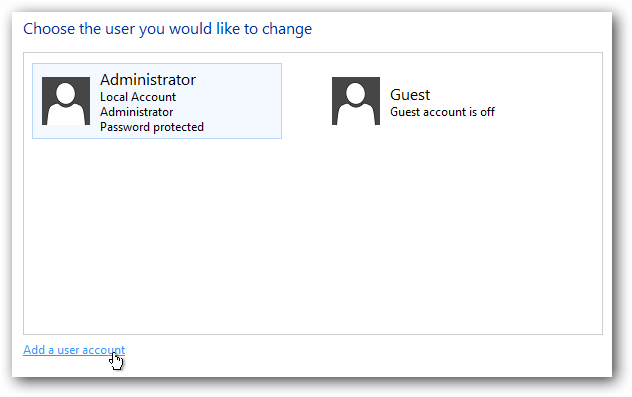Click the Guest account avatar picture

tap(356, 101)
